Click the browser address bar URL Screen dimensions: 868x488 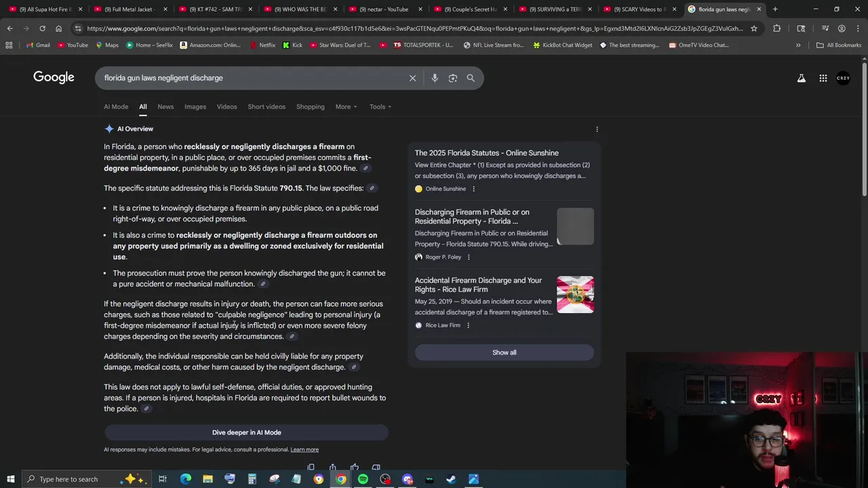[x=414, y=28]
